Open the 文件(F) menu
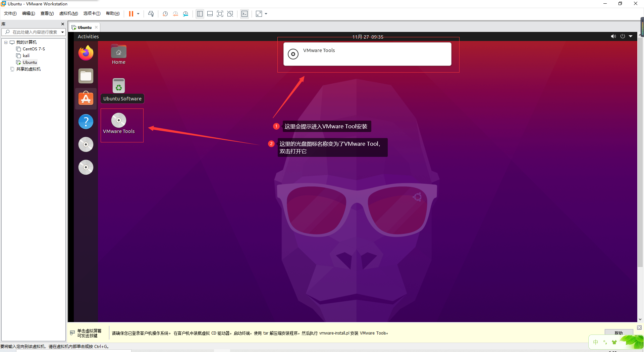644x352 pixels. coord(10,13)
